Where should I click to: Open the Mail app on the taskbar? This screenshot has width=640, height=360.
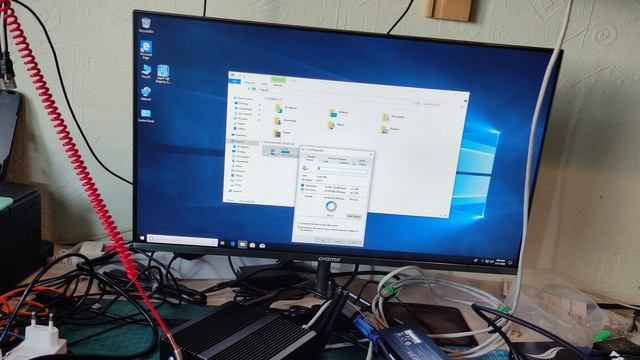tap(262, 245)
